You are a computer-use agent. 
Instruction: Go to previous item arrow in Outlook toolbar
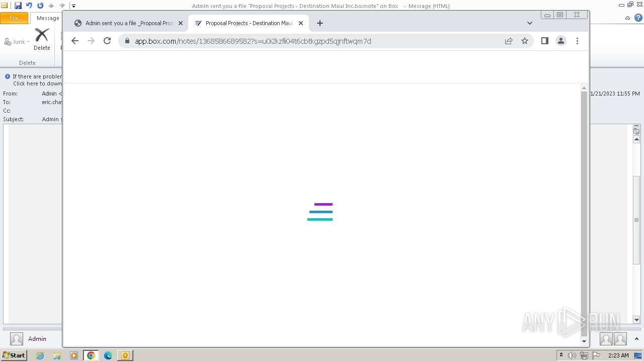click(51, 6)
